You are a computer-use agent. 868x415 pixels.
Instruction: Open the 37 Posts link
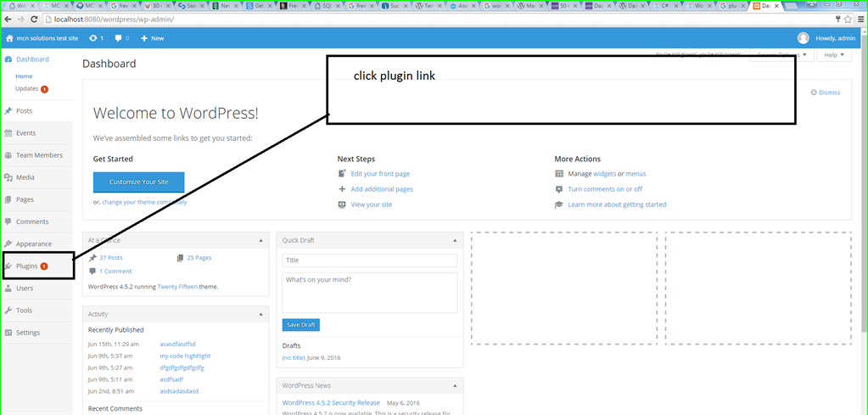pos(111,258)
